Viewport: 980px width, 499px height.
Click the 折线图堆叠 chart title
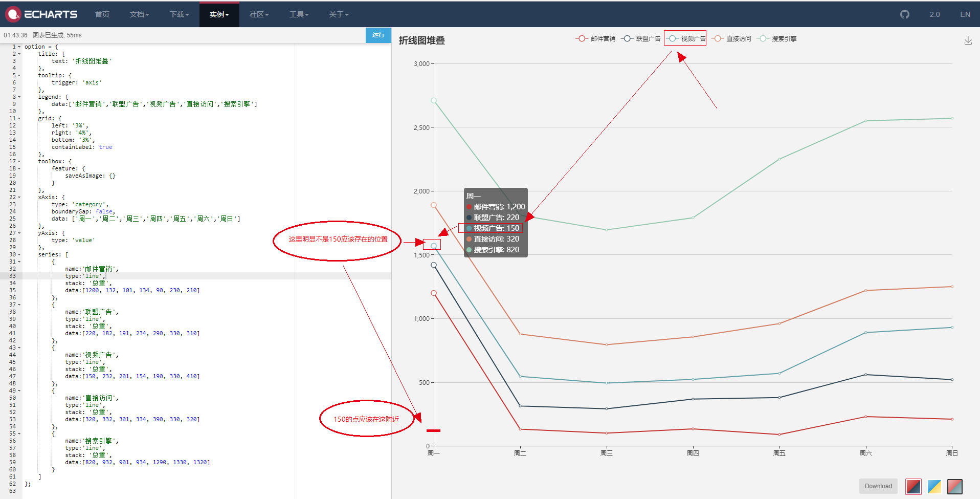point(422,40)
